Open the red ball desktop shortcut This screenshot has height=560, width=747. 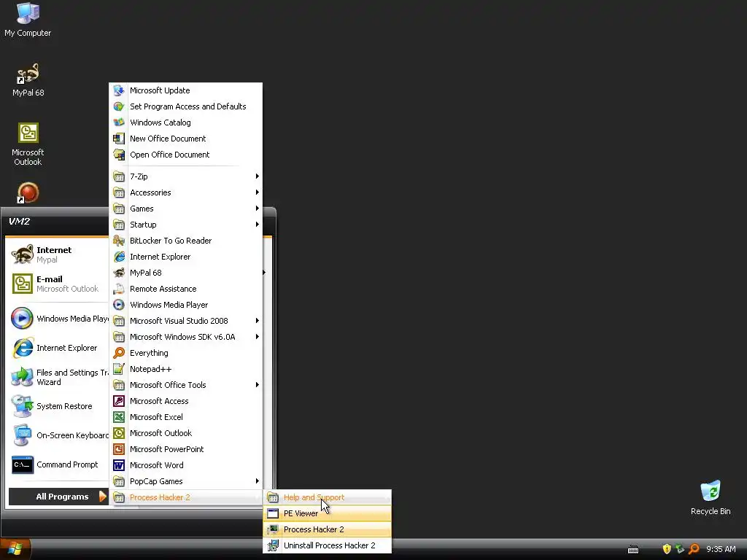[28, 192]
